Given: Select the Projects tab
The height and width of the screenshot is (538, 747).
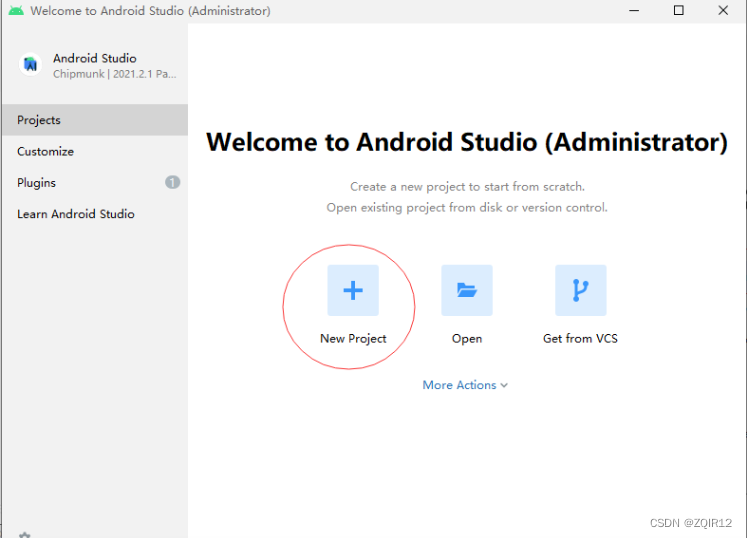Looking at the screenshot, I should coord(95,120).
